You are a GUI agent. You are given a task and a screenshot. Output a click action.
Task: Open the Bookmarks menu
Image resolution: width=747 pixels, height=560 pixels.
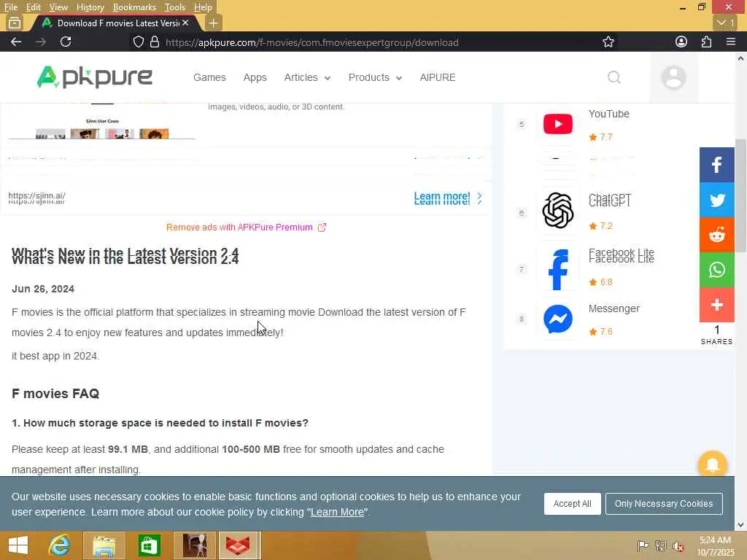[x=134, y=7]
